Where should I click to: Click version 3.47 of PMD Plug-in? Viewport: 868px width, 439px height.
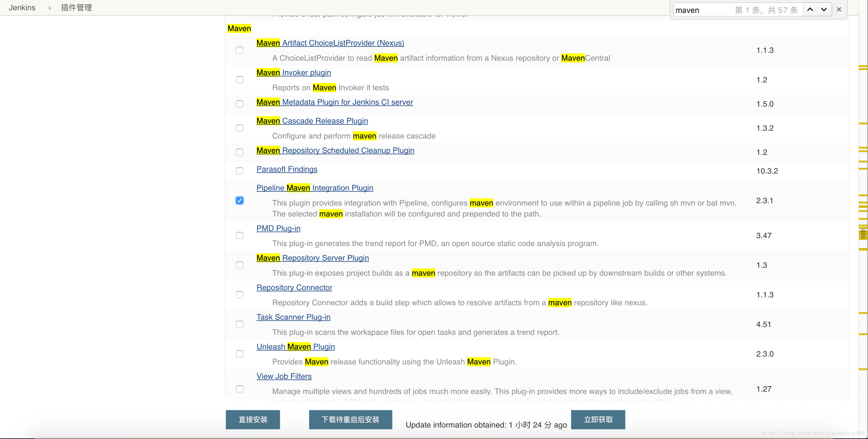[x=764, y=235]
